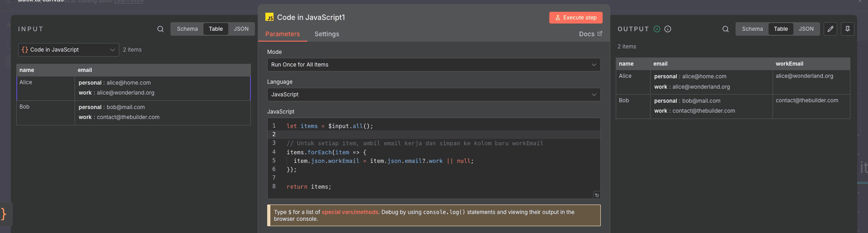
Task: Click the Learn more link in the top banner
Action: point(128,2)
